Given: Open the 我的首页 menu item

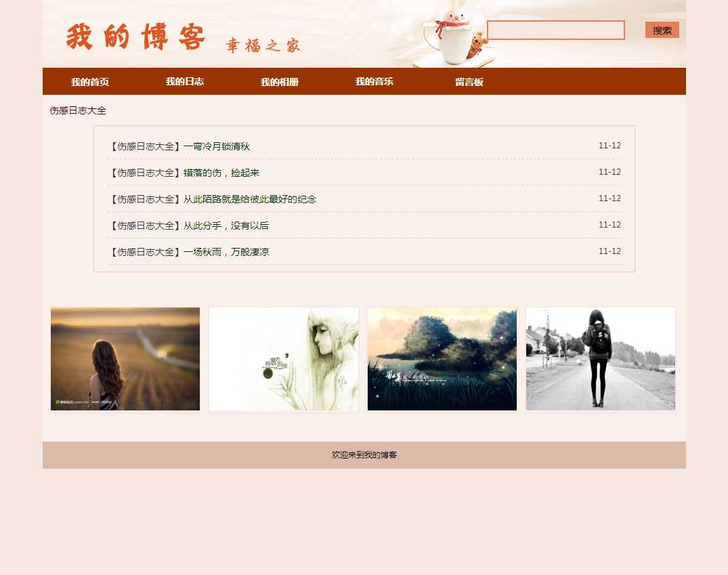Looking at the screenshot, I should coord(90,82).
